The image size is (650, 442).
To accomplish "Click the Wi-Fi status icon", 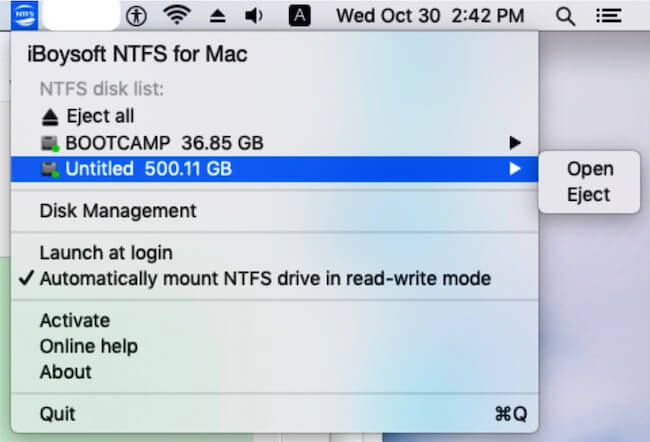I will point(177,15).
